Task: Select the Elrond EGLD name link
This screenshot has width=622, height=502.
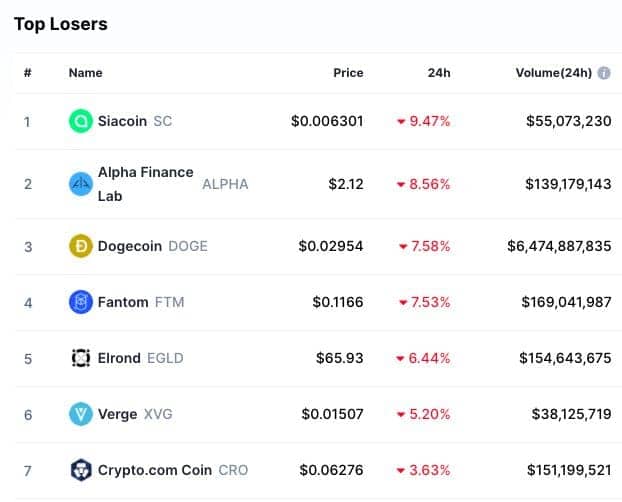Action: pyautogui.click(x=140, y=358)
